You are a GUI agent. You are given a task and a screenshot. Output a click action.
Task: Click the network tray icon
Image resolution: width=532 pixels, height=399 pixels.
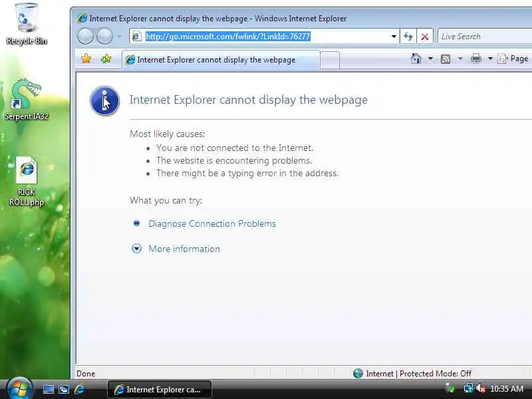click(x=468, y=388)
